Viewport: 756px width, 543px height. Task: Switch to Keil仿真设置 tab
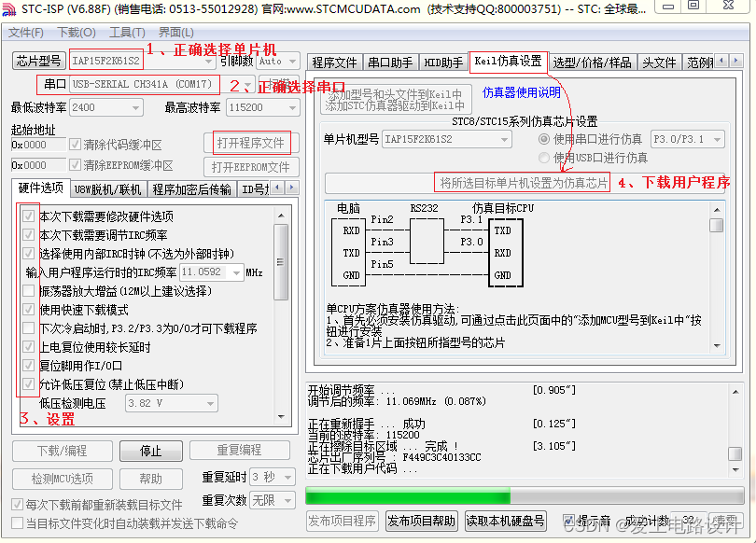508,62
